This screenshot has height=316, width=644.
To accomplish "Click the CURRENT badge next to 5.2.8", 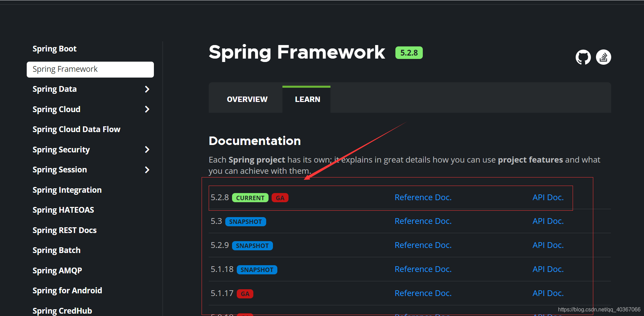I will pyautogui.click(x=250, y=198).
